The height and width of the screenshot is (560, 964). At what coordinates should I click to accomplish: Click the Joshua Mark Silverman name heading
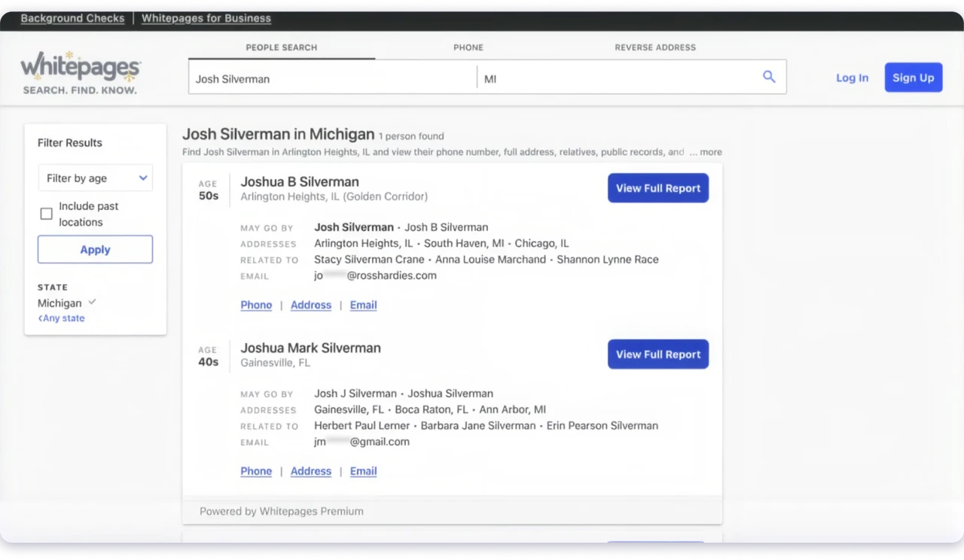[x=310, y=348]
